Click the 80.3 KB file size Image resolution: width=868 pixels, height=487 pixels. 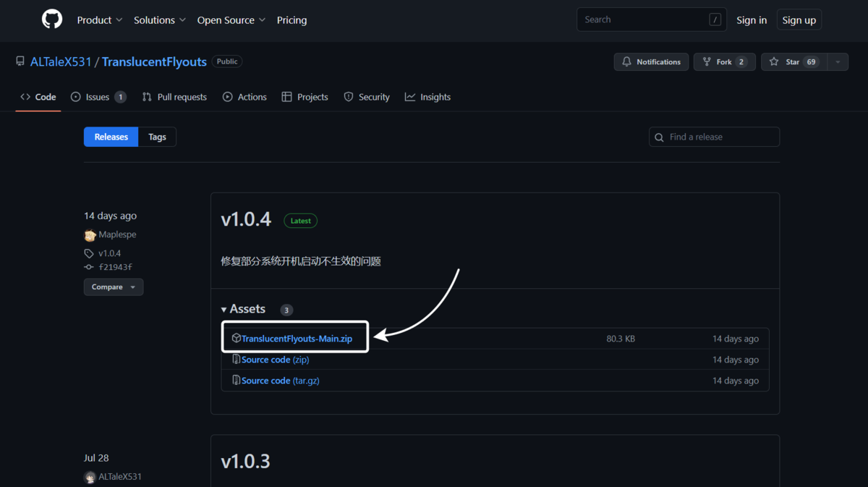[x=621, y=339]
